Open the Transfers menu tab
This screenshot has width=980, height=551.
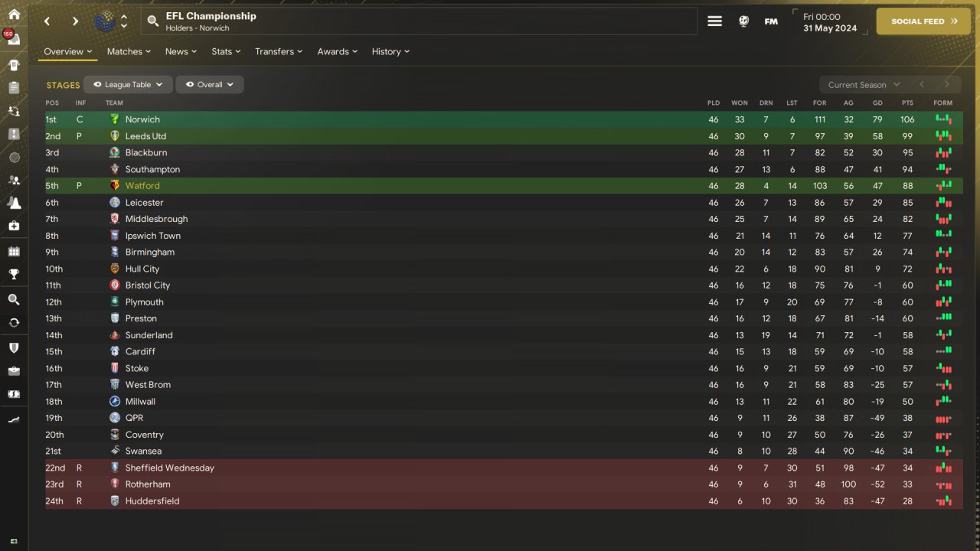click(279, 51)
